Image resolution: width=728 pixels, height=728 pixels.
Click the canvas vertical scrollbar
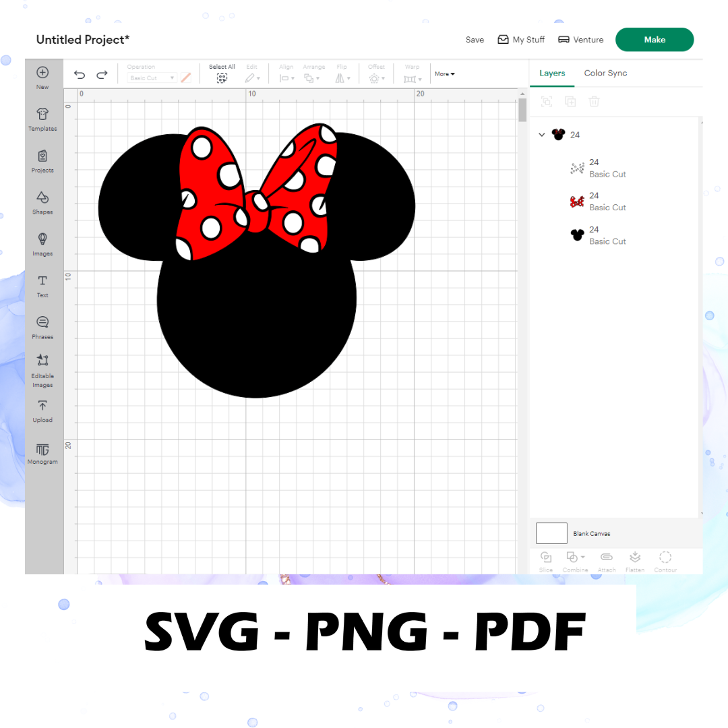pyautogui.click(x=522, y=111)
